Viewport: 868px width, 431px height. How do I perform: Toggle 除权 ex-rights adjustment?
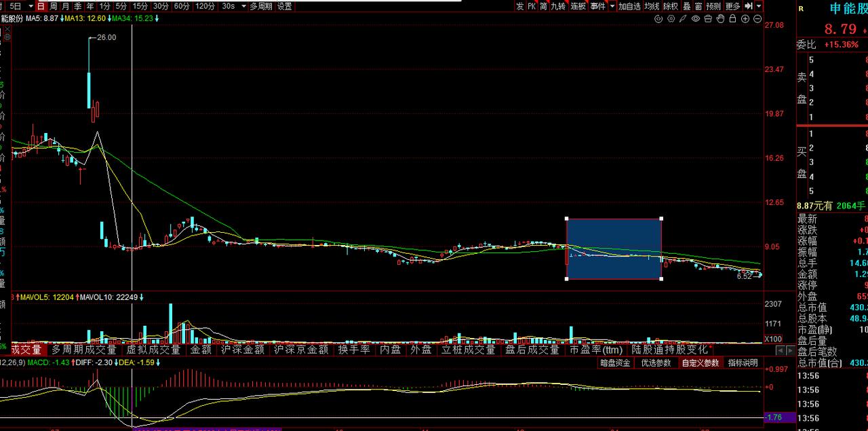tap(671, 6)
